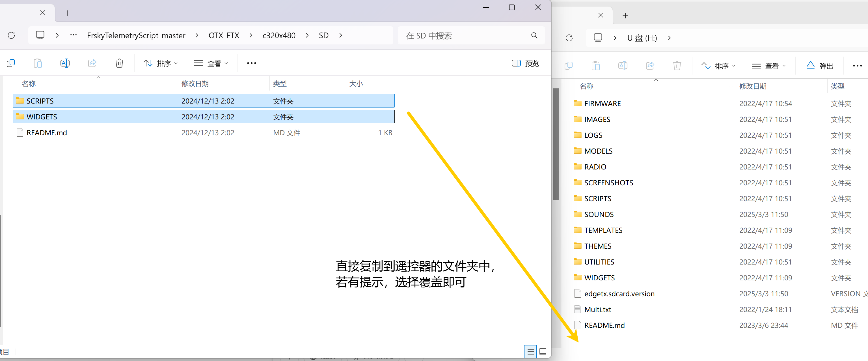Screen dimensions: 868x361
Task: Click copy icon in U盘 window toolbar
Action: click(569, 66)
